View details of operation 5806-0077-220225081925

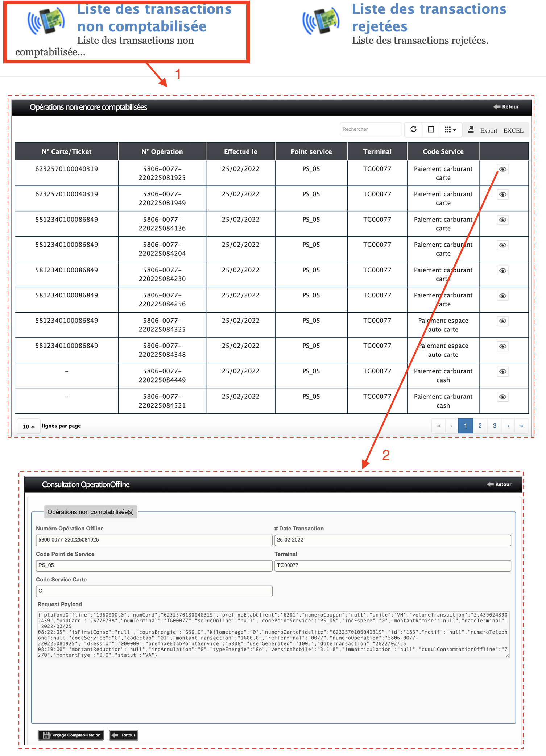[x=502, y=169]
